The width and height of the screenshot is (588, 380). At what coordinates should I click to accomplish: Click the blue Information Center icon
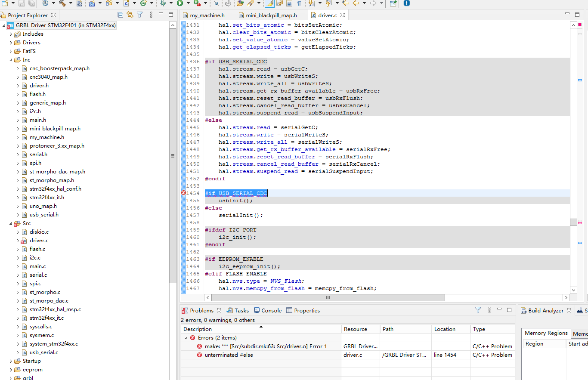pos(407,3)
